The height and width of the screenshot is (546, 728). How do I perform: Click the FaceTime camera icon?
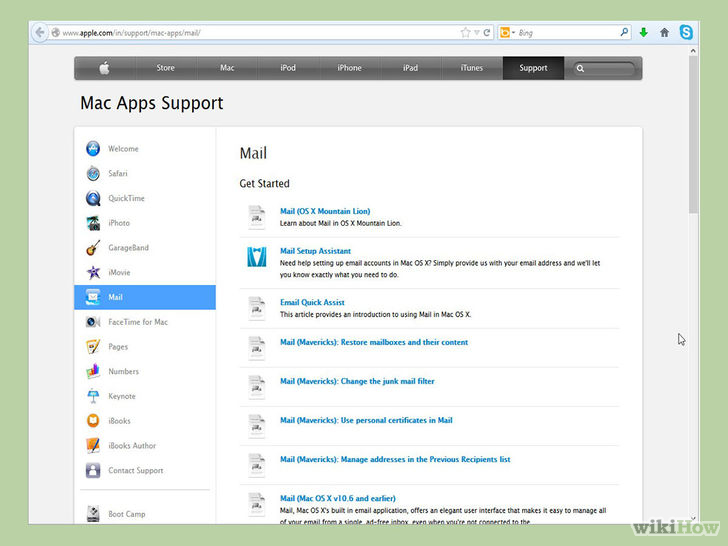click(93, 322)
